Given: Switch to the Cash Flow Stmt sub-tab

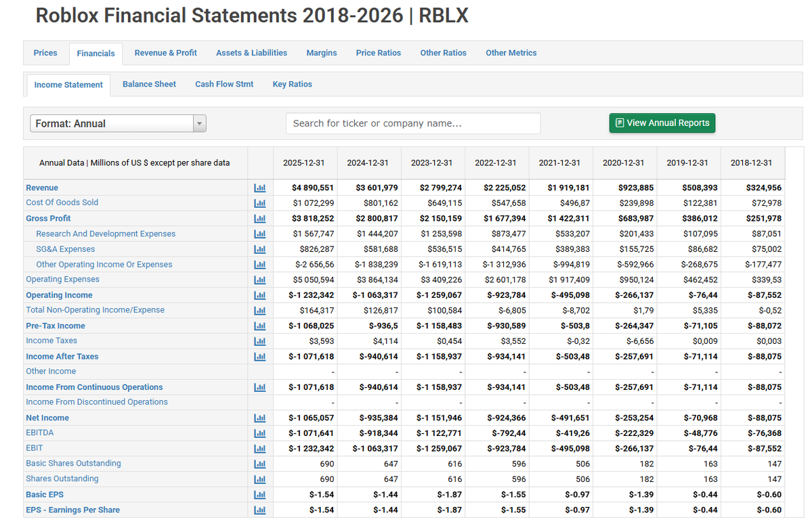Looking at the screenshot, I should [224, 84].
